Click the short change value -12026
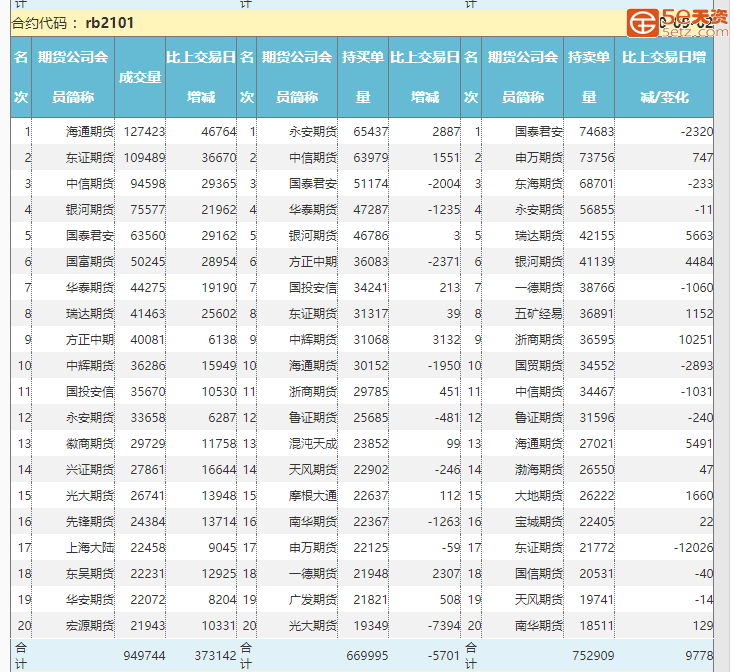Screen dimensions: 734x672 click(694, 548)
